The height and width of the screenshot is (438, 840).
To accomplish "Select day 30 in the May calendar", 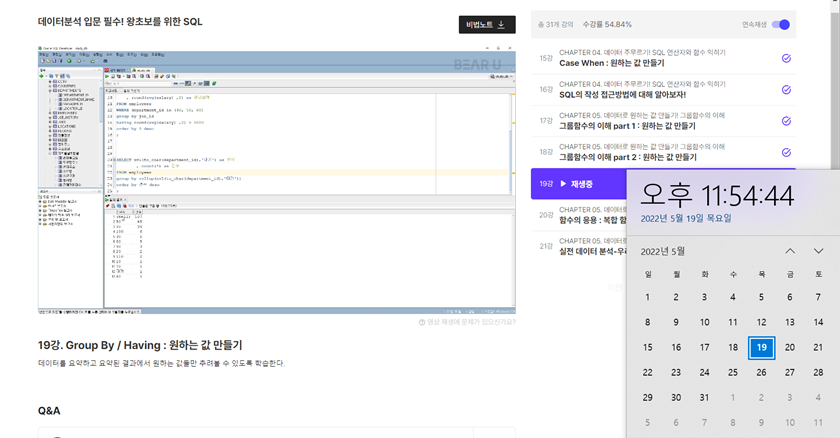I will (x=676, y=398).
